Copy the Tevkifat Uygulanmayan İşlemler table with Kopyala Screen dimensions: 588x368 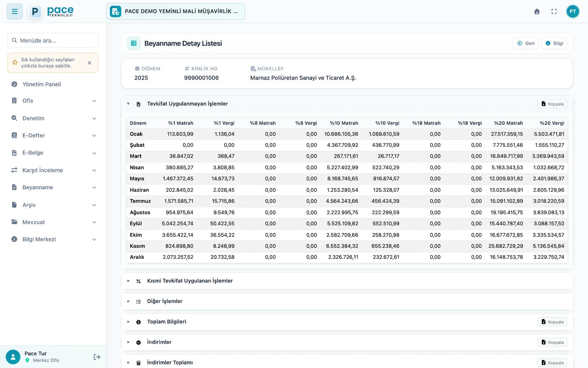coord(552,104)
